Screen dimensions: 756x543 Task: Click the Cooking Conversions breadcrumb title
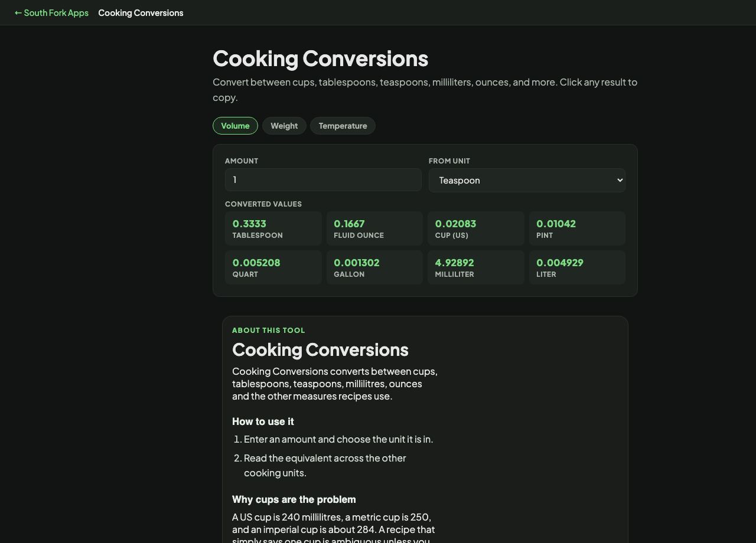tap(141, 12)
